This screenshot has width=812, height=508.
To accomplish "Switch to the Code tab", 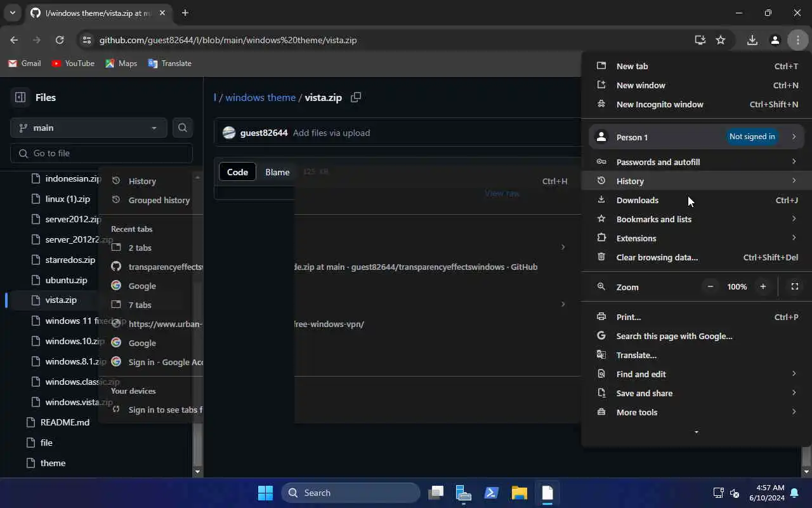I will 237,172.
